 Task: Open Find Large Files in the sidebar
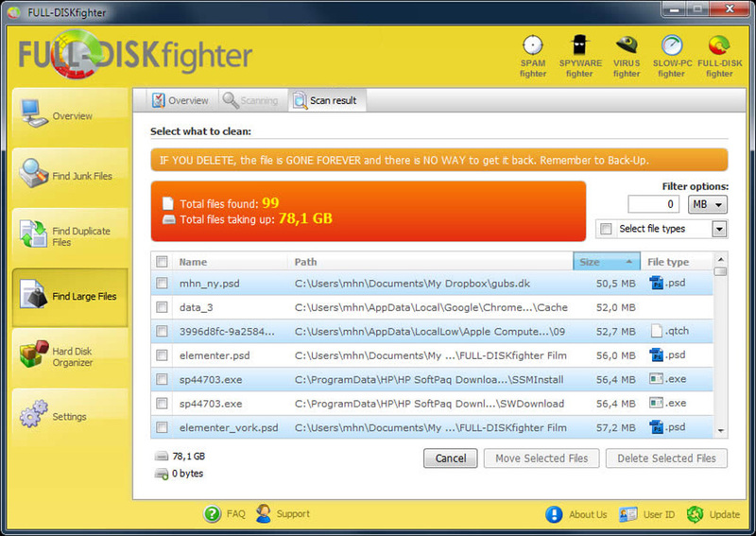70,297
